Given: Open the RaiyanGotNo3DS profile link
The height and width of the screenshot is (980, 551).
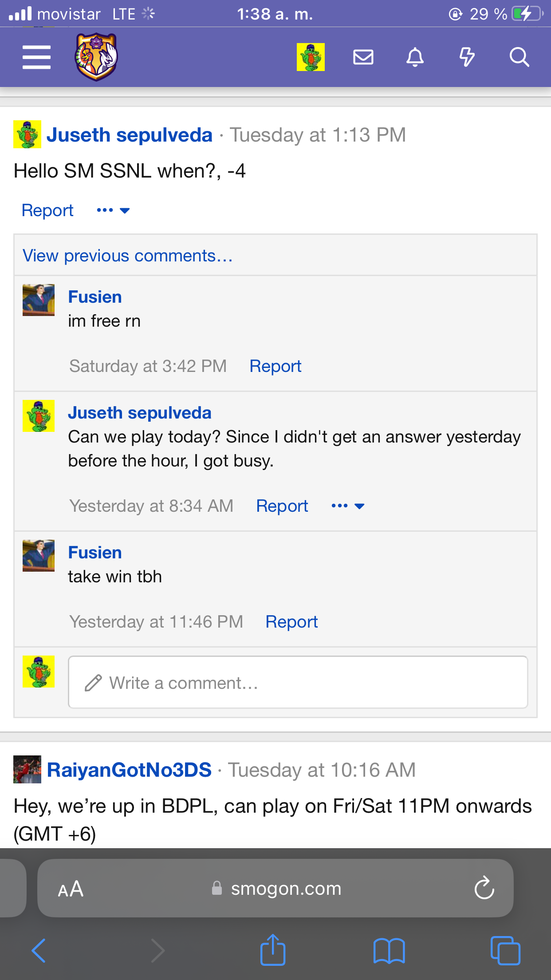Looking at the screenshot, I should (129, 770).
